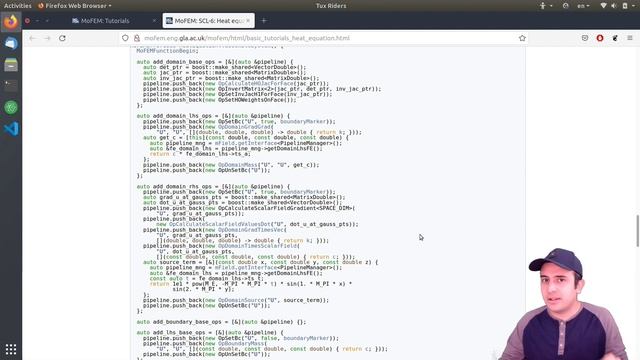Click the 'auto add_domain_rhs_ops' code line

click(x=213, y=187)
